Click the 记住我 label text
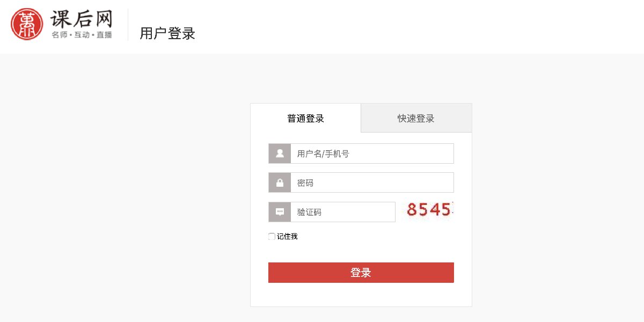 tap(287, 237)
